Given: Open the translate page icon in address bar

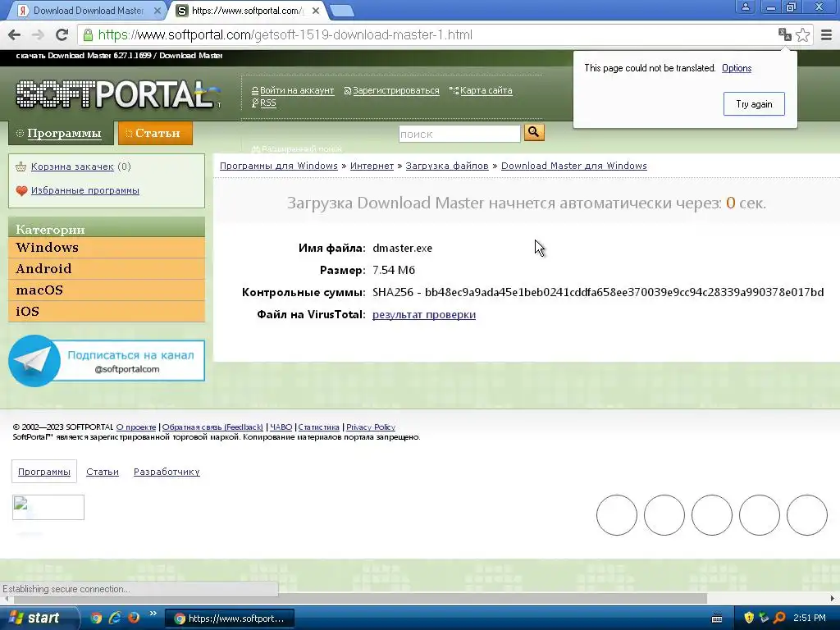Looking at the screenshot, I should click(x=784, y=34).
